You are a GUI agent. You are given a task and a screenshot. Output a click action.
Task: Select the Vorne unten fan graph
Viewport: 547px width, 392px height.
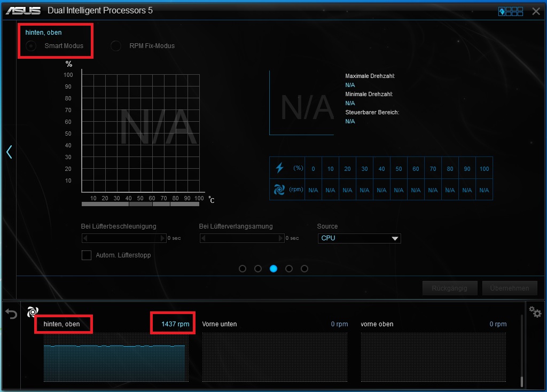click(275, 357)
